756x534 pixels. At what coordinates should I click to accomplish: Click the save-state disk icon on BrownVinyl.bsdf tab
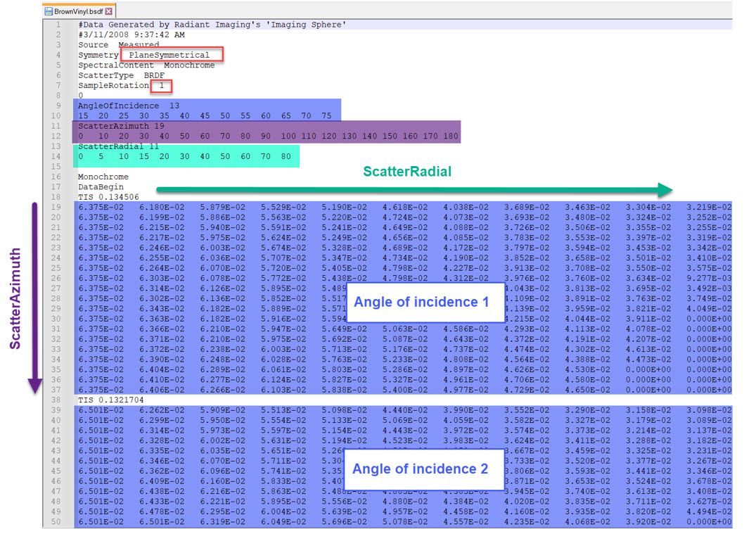[49, 11]
